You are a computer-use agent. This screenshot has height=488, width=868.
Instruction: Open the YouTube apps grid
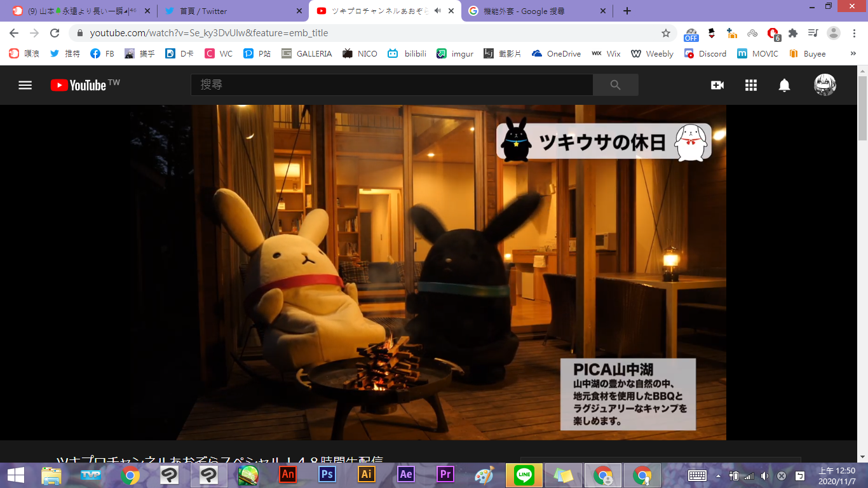(751, 85)
